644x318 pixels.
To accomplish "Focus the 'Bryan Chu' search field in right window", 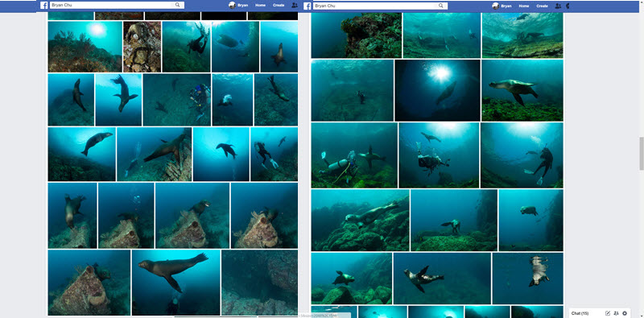I will [x=380, y=6].
